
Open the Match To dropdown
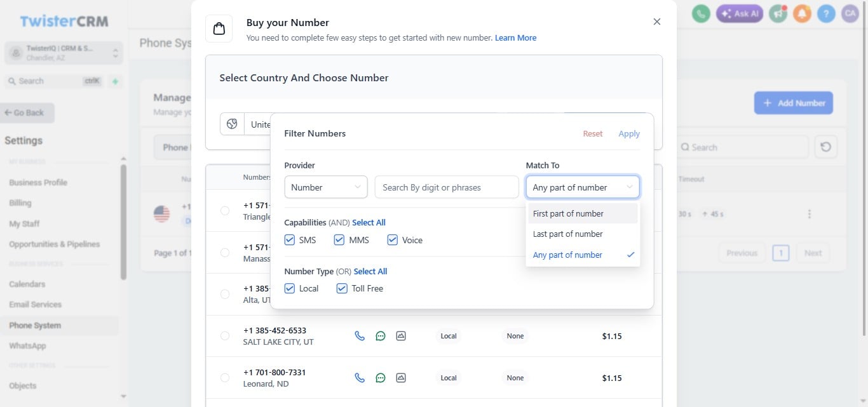[x=583, y=187]
